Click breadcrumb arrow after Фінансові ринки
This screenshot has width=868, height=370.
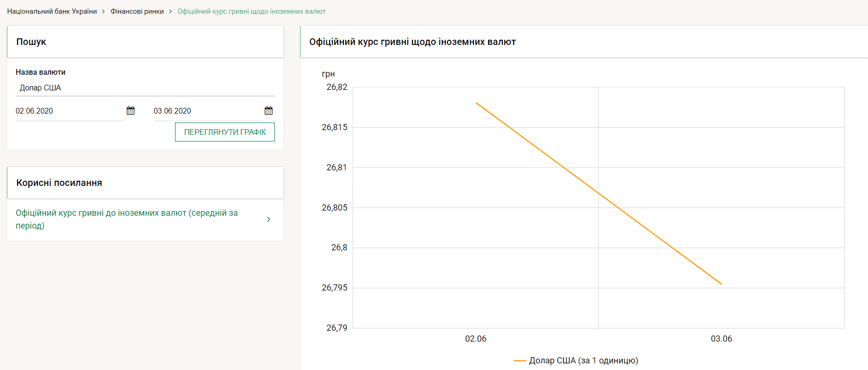170,11
